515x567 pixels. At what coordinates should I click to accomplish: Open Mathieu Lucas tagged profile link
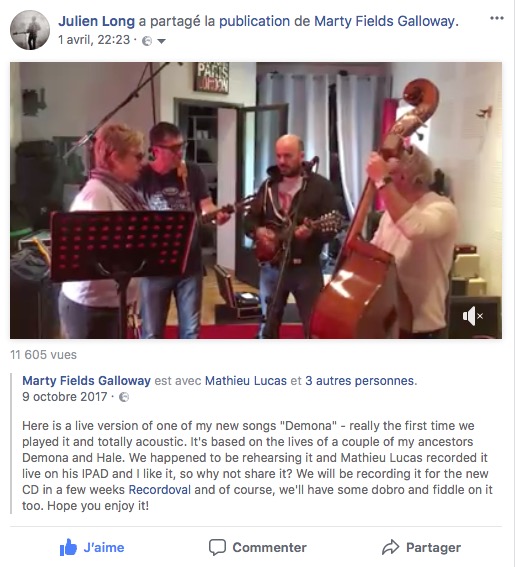(x=246, y=381)
